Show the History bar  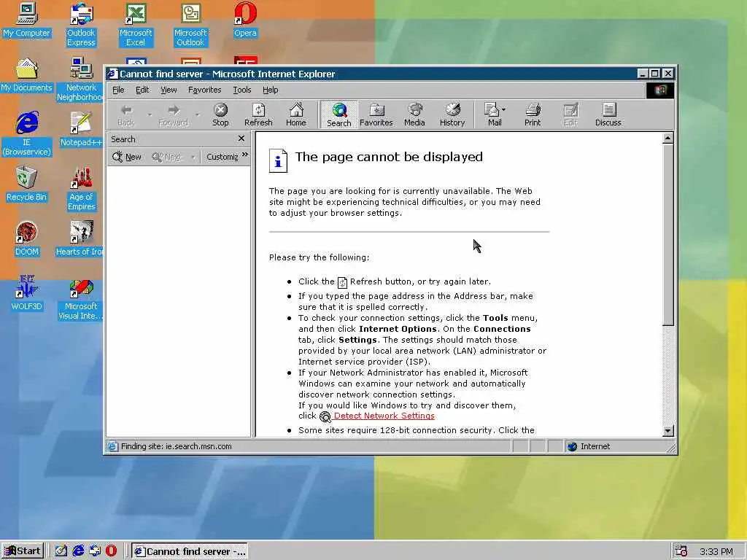452,114
